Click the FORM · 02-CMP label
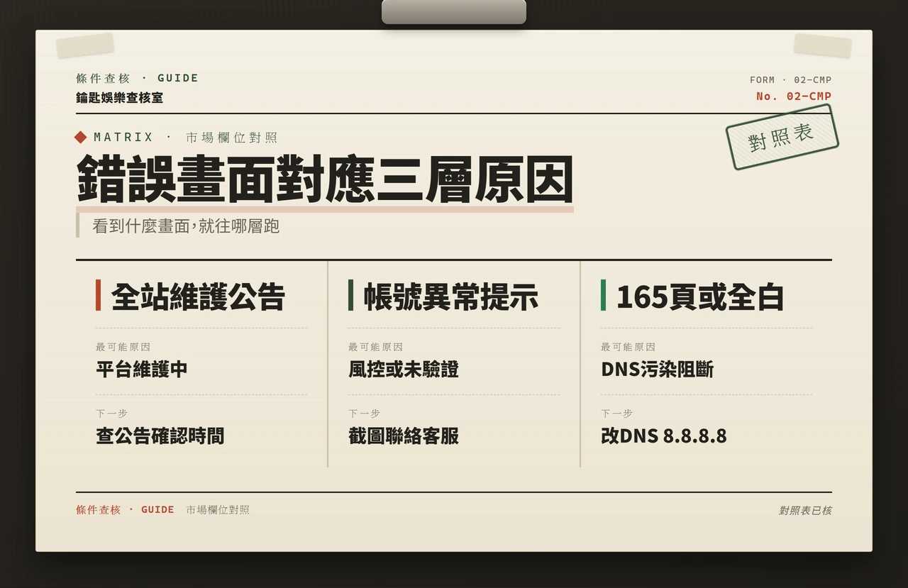This screenshot has width=908, height=588. point(791,80)
